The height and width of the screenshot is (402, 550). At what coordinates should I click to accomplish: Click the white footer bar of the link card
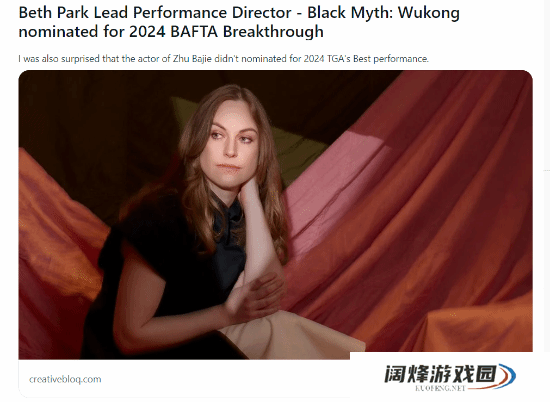184,378
